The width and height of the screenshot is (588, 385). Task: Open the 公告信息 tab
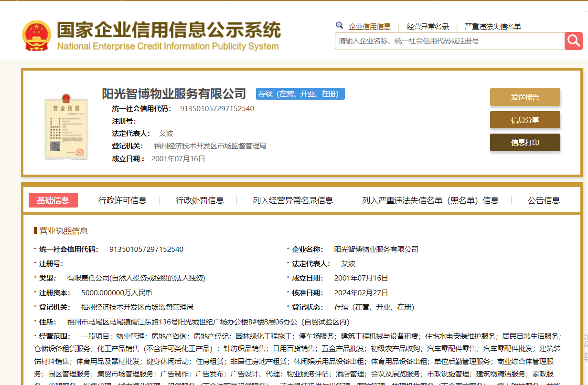coord(545,200)
